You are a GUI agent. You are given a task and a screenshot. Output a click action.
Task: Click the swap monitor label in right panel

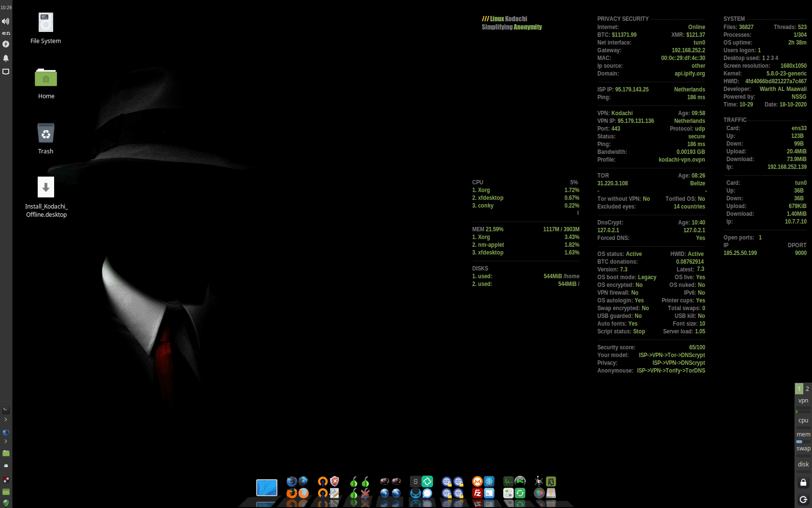coord(803,449)
